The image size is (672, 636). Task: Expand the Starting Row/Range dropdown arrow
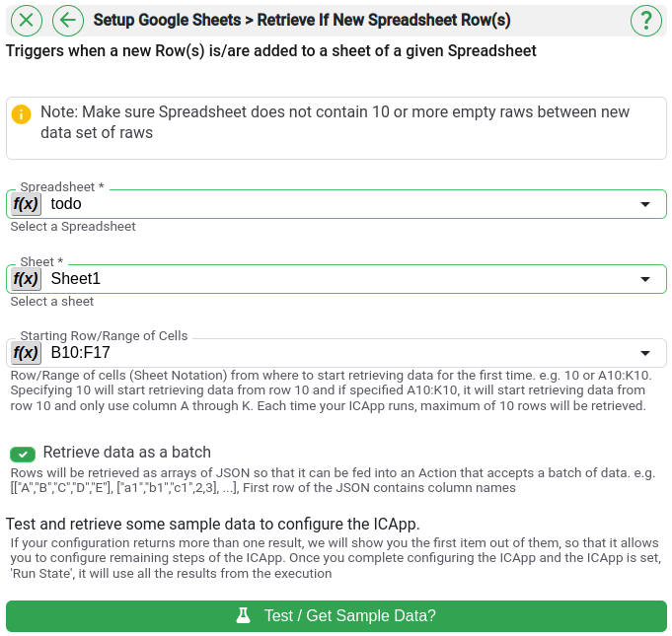645,353
